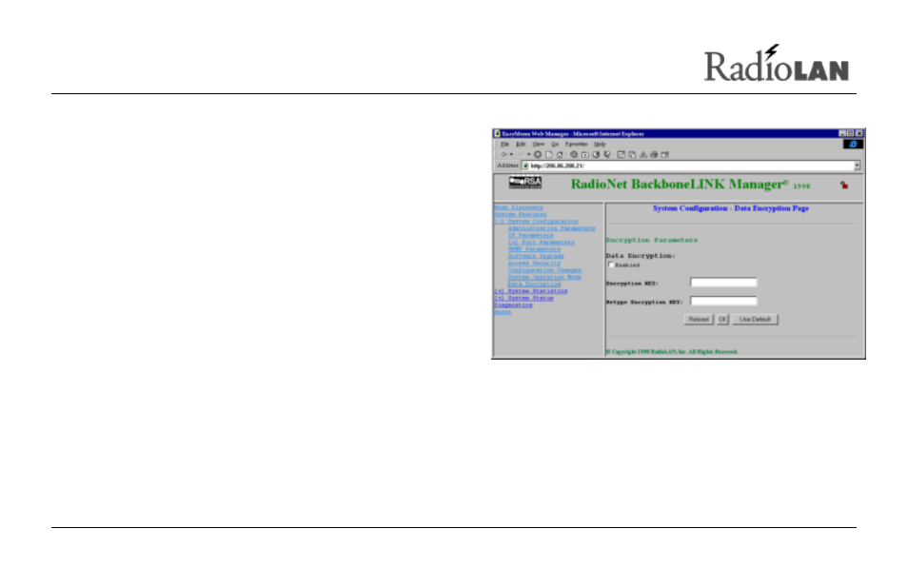
Task: Click the page title 'System Configuration - Data Encryption Page'
Action: 731,208
